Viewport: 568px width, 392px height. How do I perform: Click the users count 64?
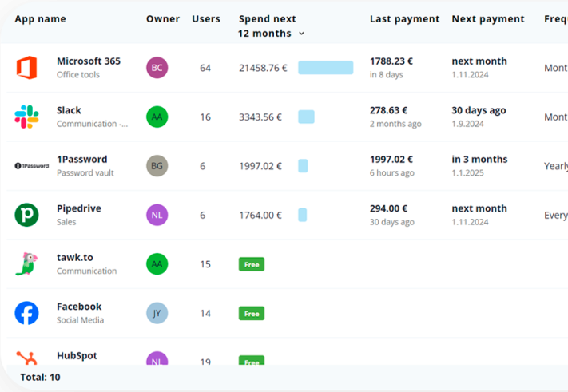tap(205, 68)
